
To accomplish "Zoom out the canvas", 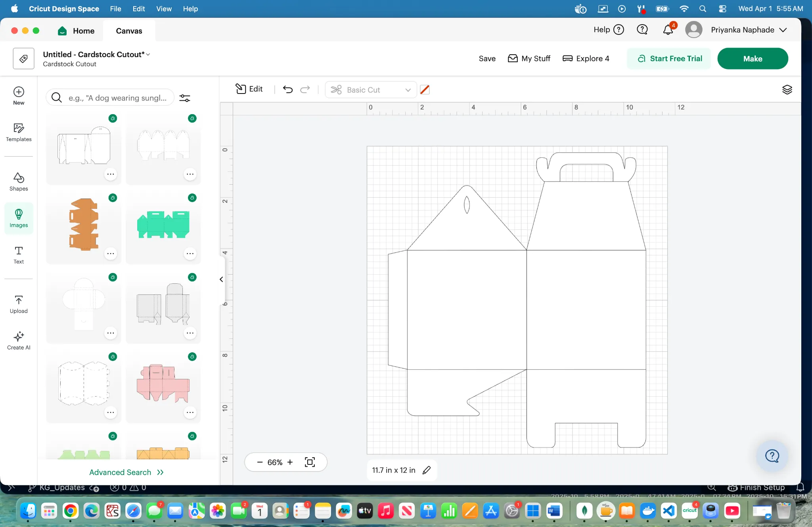I will tap(260, 462).
